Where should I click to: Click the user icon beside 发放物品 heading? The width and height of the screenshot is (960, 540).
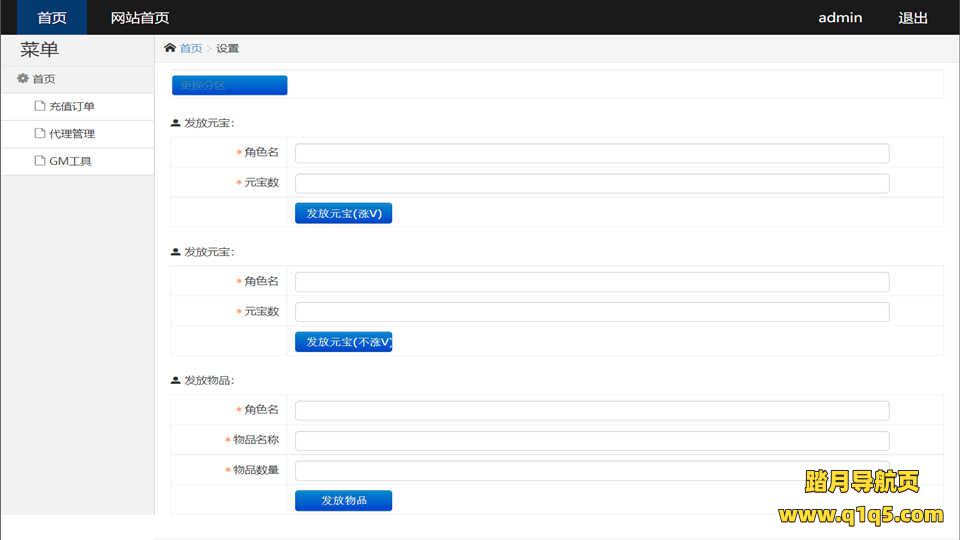coord(176,381)
